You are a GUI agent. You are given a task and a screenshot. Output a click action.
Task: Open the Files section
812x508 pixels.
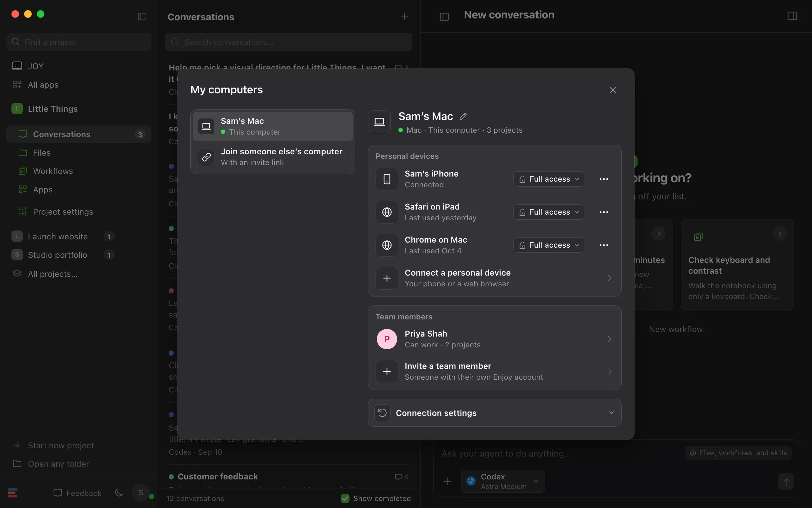coord(79,152)
